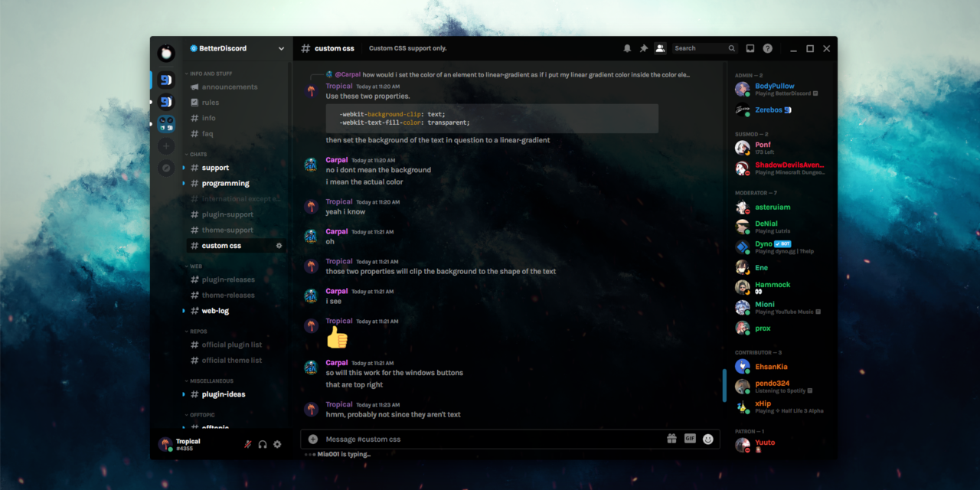
Task: Click the pin icon to view pinned messages
Action: click(x=643, y=47)
